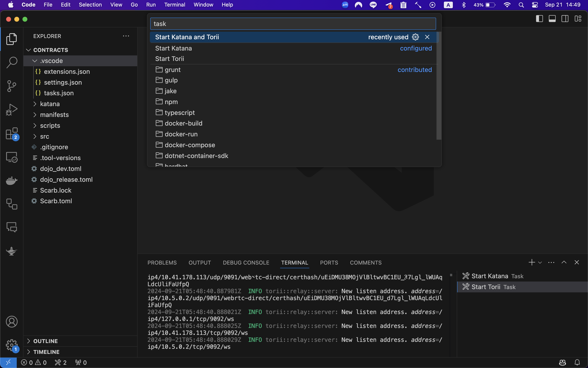Open the terminal panel more actions menu
588x368 pixels.
tap(551, 262)
